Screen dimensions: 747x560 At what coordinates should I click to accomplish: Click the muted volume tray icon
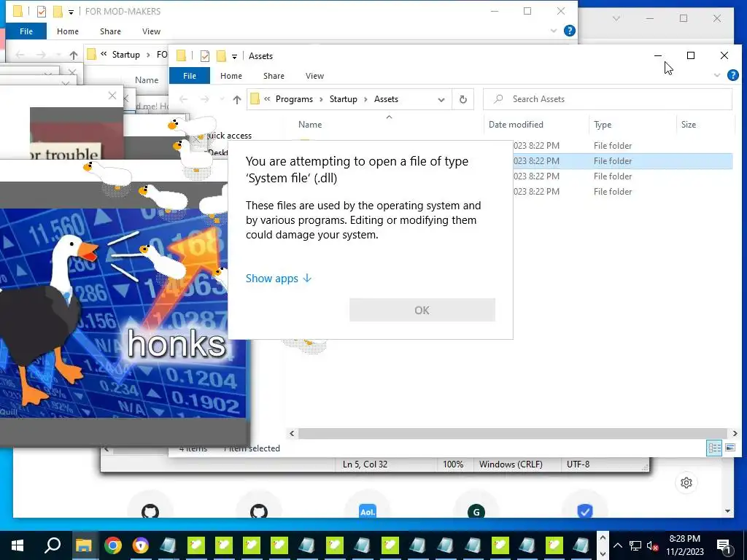pyautogui.click(x=653, y=545)
